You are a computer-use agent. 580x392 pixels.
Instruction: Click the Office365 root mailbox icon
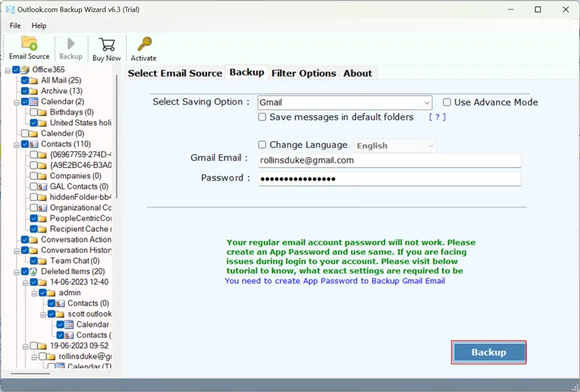25,70
